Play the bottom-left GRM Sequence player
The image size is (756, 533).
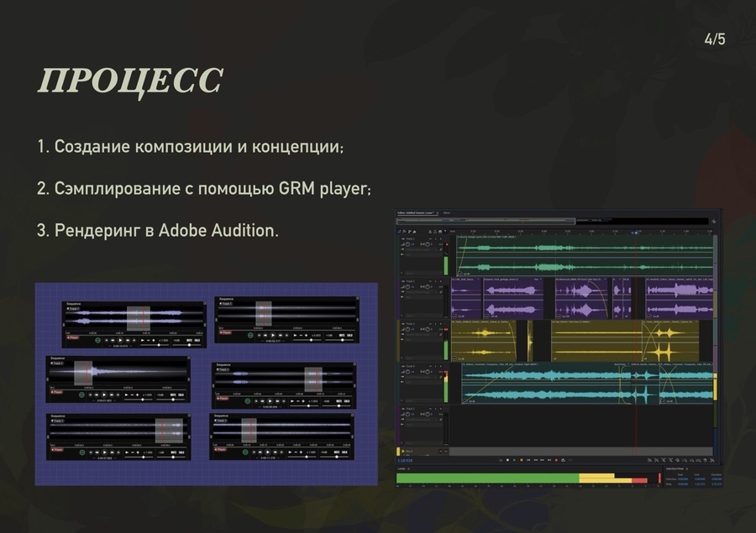click(x=105, y=452)
